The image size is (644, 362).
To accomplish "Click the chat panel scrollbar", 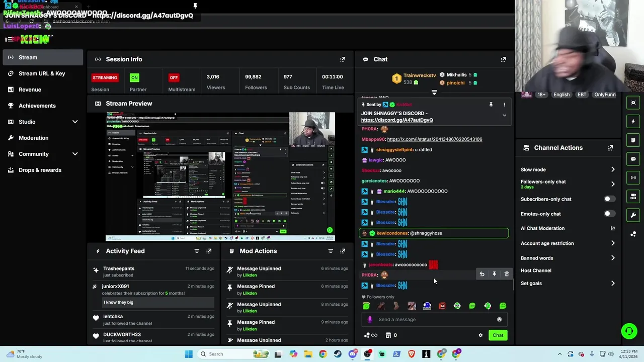I will tap(513, 284).
